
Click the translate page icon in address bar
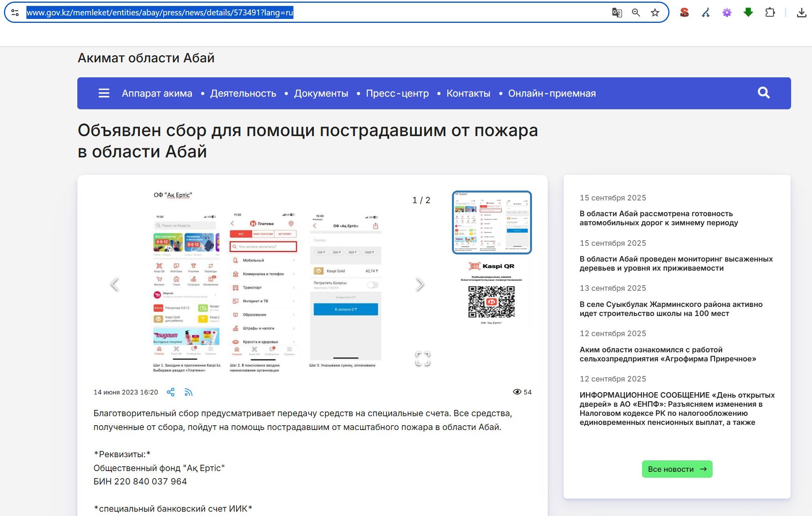pyautogui.click(x=617, y=13)
